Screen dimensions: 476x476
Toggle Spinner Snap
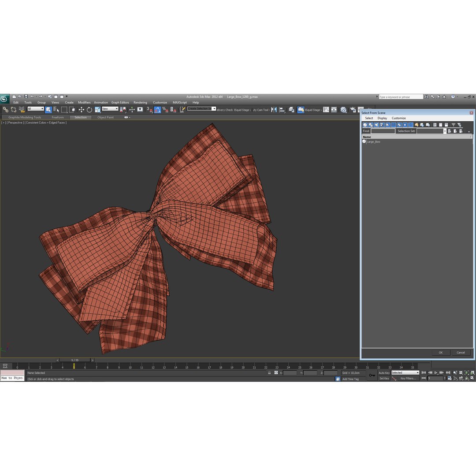point(173,110)
